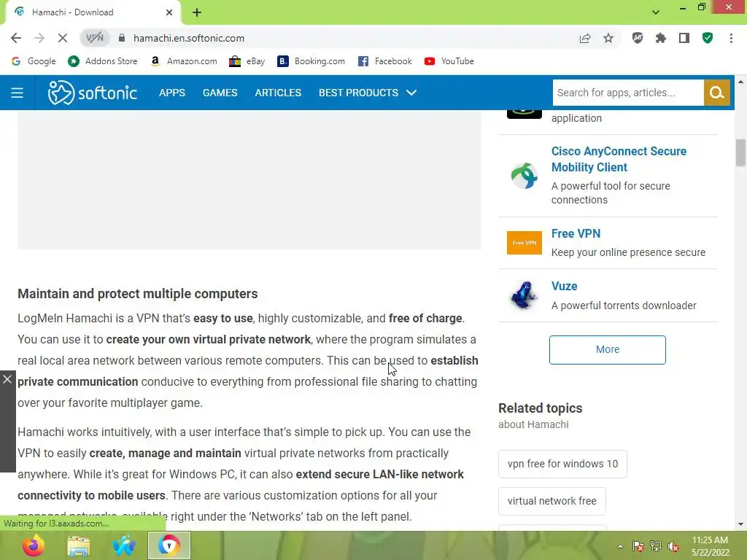747x560 pixels.
Task: Close the left side overlay panel
Action: 7,379
